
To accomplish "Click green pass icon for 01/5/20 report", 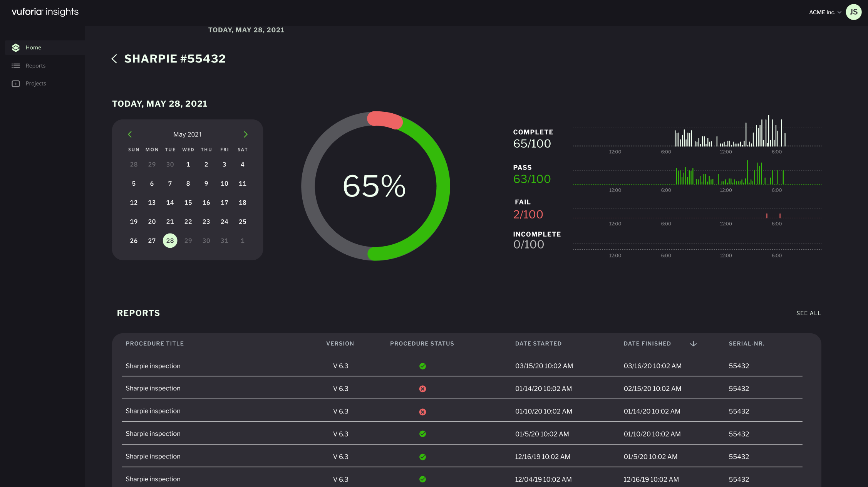I will click(x=422, y=434).
